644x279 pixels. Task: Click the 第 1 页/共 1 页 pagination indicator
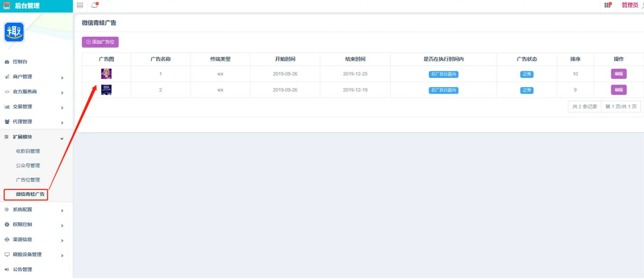621,107
